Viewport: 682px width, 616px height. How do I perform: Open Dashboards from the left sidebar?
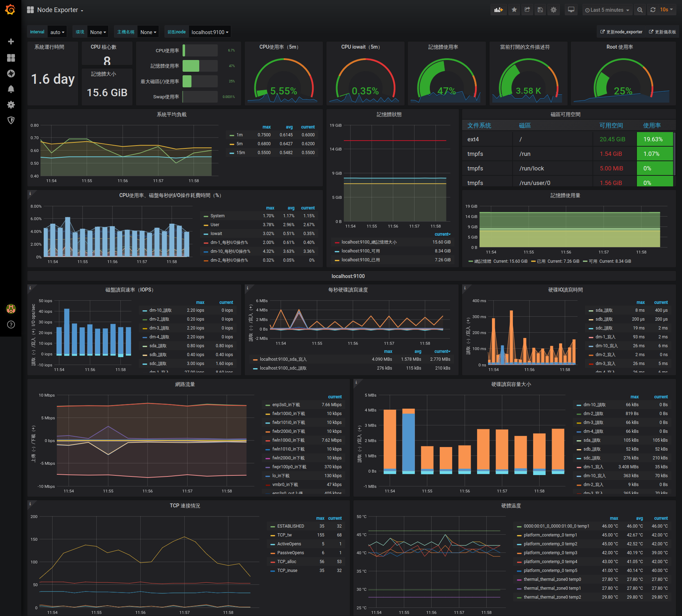(x=11, y=58)
